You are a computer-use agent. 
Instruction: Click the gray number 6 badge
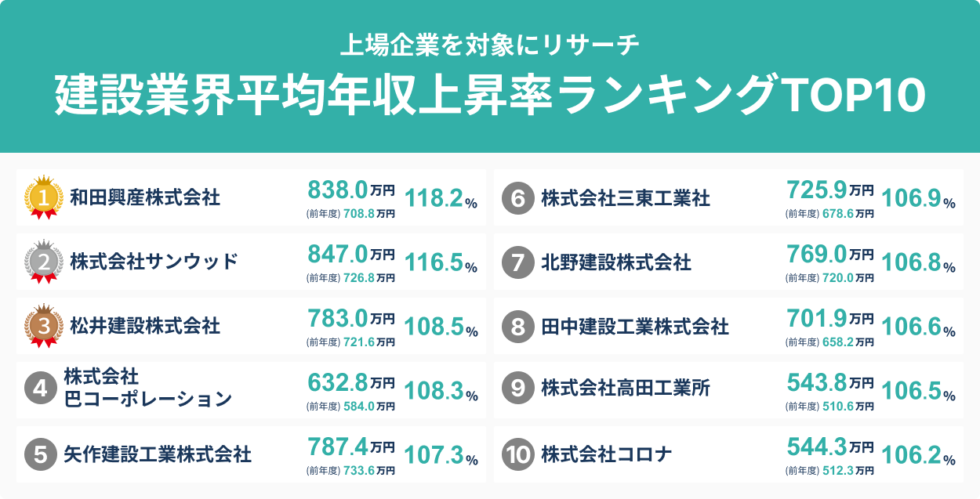click(517, 198)
